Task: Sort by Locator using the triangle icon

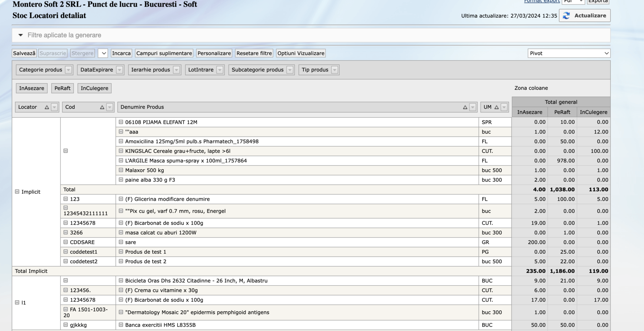Action: 47,107
